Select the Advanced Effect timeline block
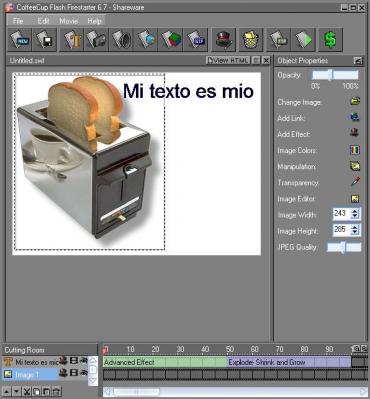The image size is (370, 399). tap(165, 362)
